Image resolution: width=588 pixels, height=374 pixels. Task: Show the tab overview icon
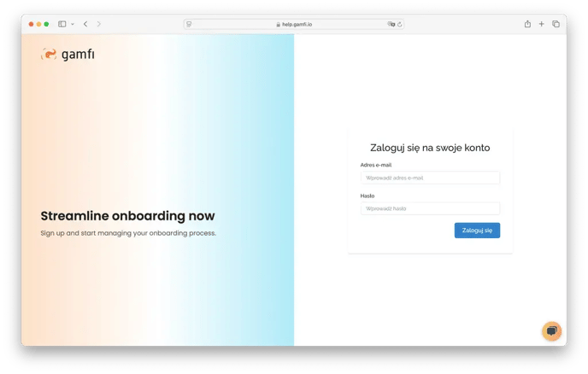556,24
